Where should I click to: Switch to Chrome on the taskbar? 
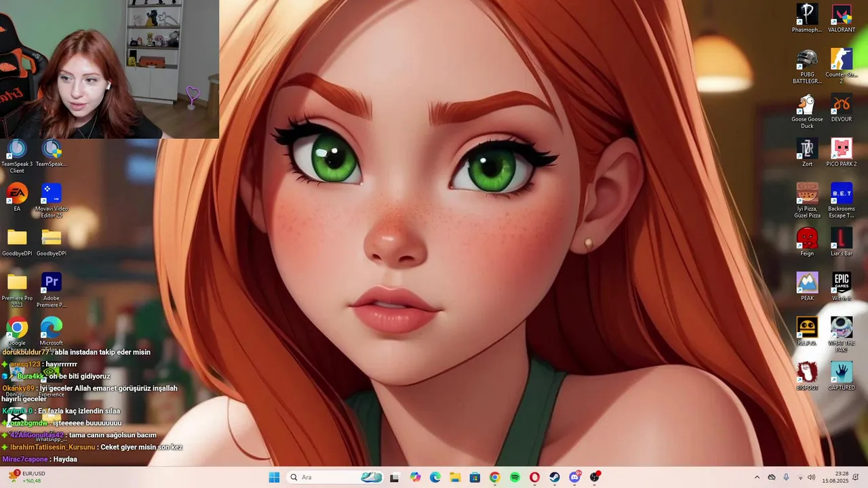click(494, 477)
